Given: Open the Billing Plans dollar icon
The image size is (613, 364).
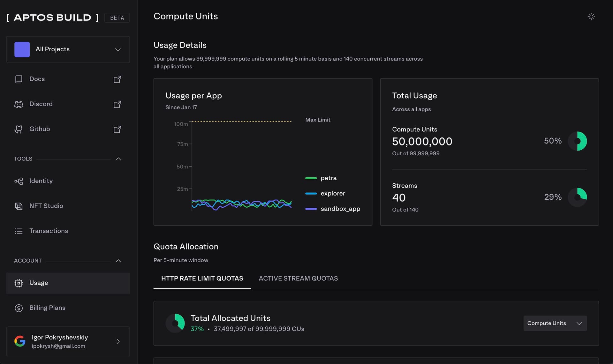Looking at the screenshot, I should (x=19, y=308).
